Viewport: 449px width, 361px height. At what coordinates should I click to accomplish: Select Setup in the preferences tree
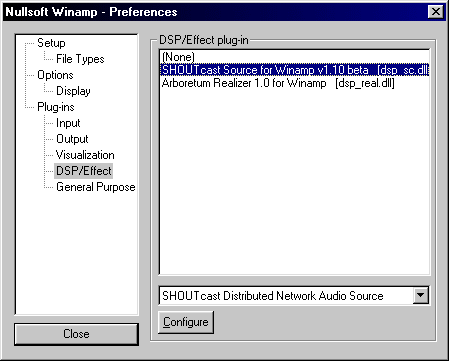coord(51,43)
